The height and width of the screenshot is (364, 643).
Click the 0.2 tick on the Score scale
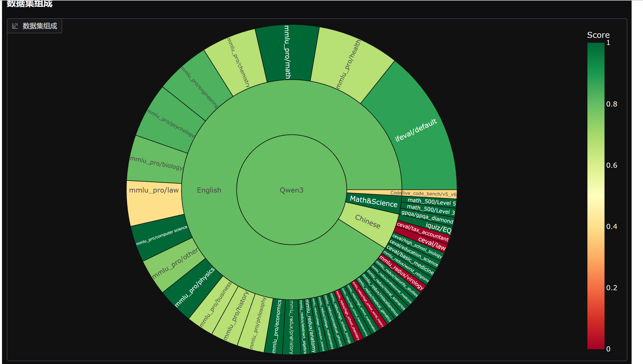[x=612, y=288]
